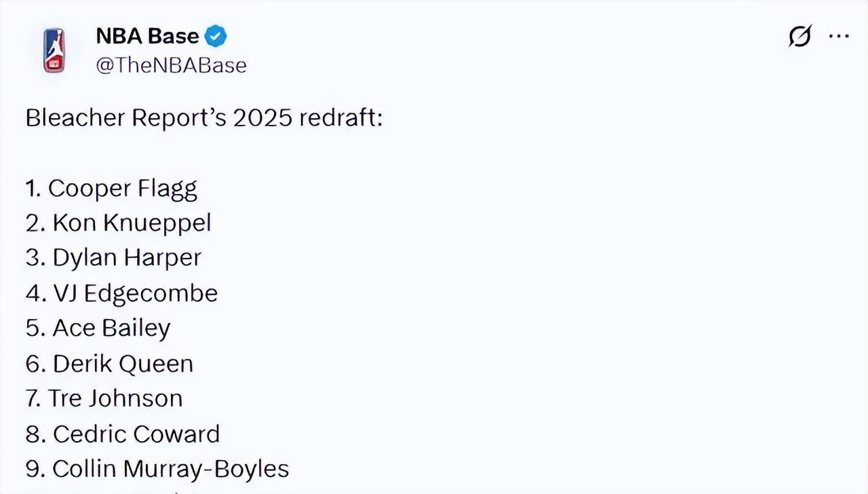The width and height of the screenshot is (868, 494).
Task: Click the number 9 ranking marker
Action: tap(35, 469)
